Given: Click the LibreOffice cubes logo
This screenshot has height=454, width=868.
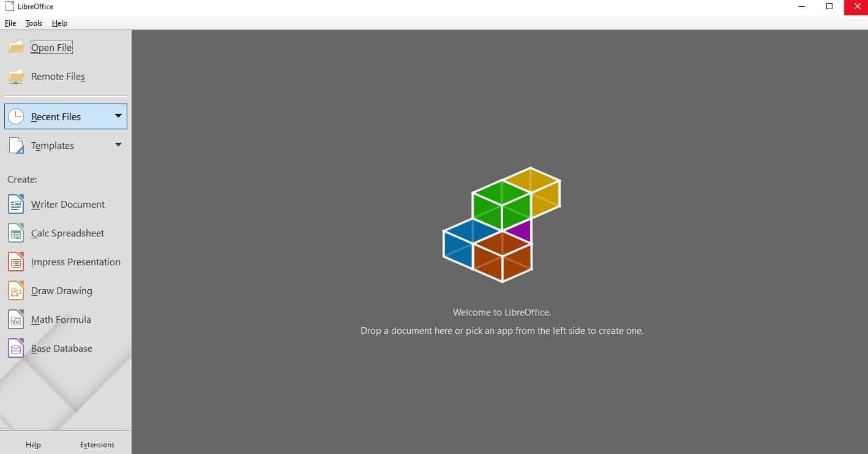Looking at the screenshot, I should click(501, 224).
